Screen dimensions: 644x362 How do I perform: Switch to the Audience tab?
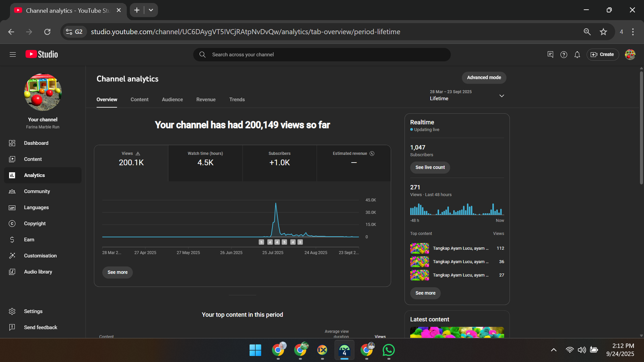tap(172, 100)
